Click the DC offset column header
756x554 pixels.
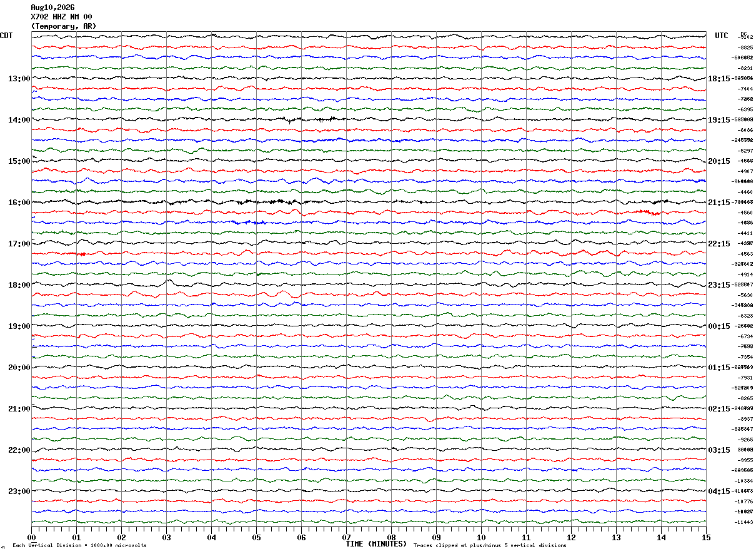pos(744,34)
